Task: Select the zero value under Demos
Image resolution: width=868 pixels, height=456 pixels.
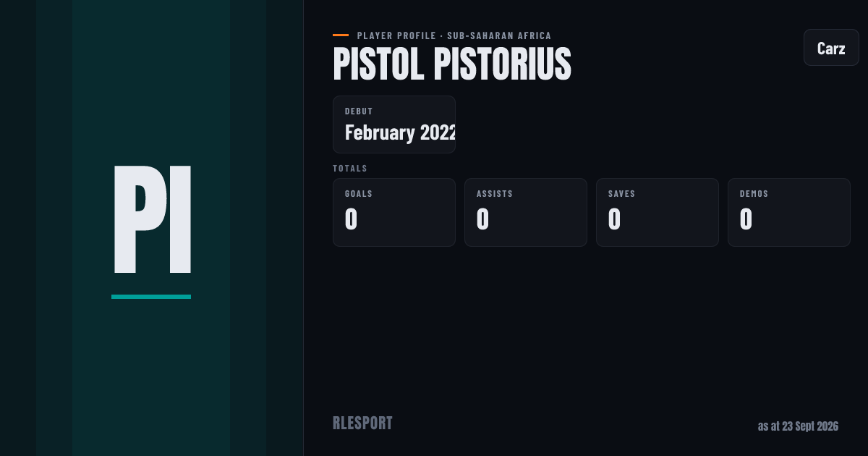Action: (x=746, y=219)
